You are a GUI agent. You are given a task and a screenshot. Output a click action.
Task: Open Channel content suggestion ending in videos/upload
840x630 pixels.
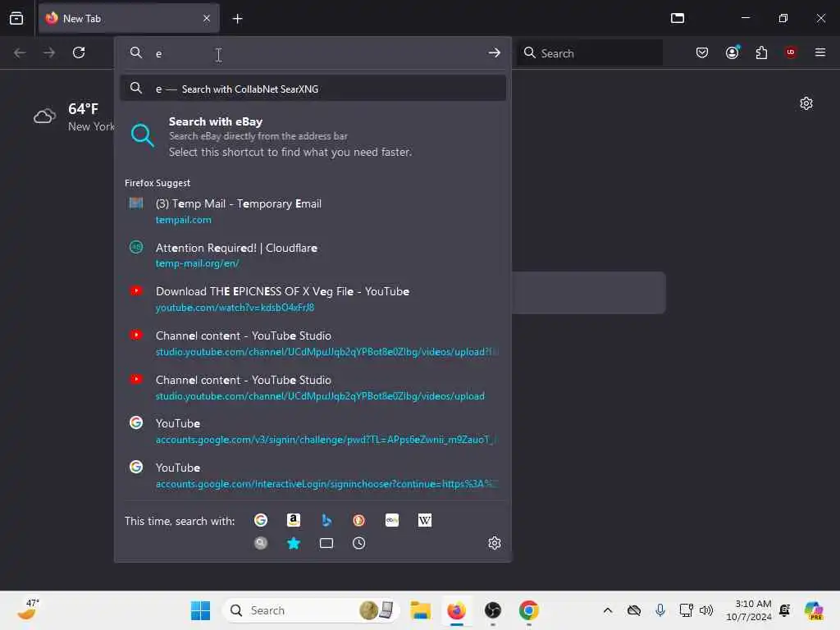click(313, 387)
